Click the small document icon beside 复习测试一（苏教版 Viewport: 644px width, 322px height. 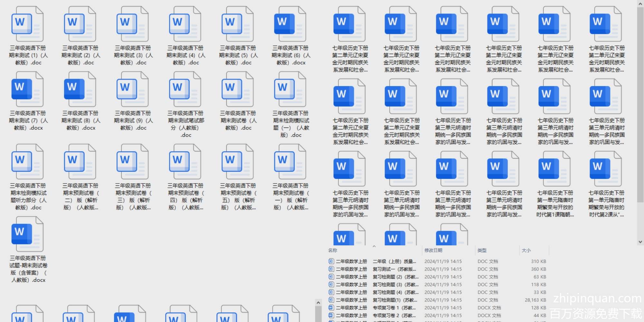(x=331, y=269)
